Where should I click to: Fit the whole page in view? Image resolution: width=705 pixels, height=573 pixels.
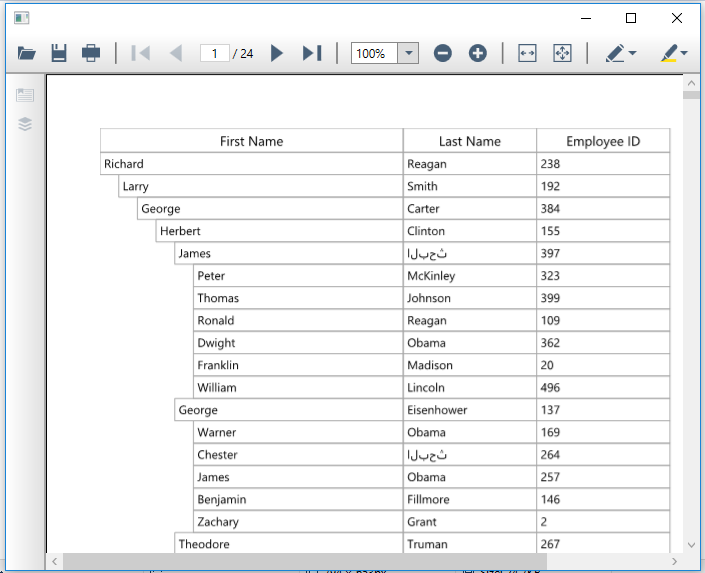tap(562, 53)
